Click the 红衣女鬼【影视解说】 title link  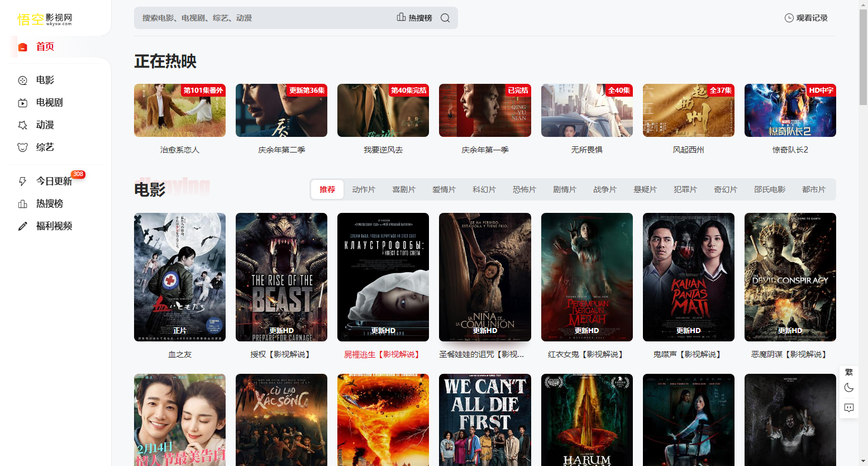point(587,354)
